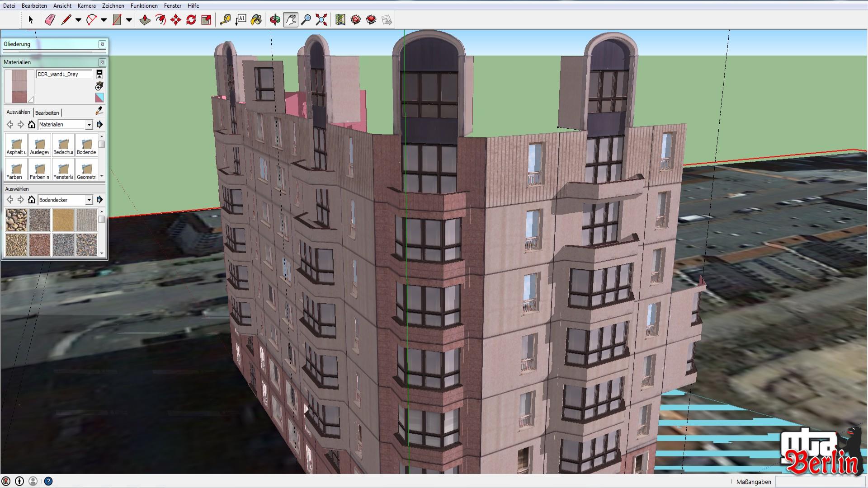This screenshot has height=488, width=868.
Task: Open the Bedachung materials folder
Action: [x=63, y=146]
